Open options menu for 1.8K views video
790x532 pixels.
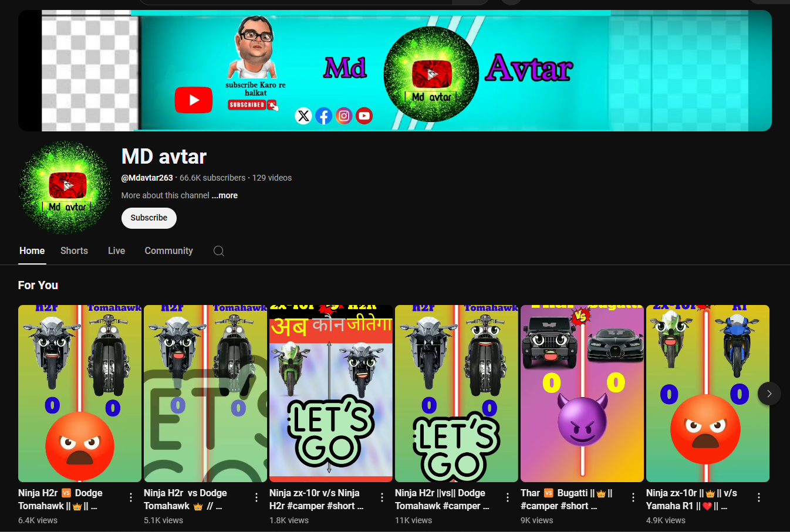tap(382, 497)
